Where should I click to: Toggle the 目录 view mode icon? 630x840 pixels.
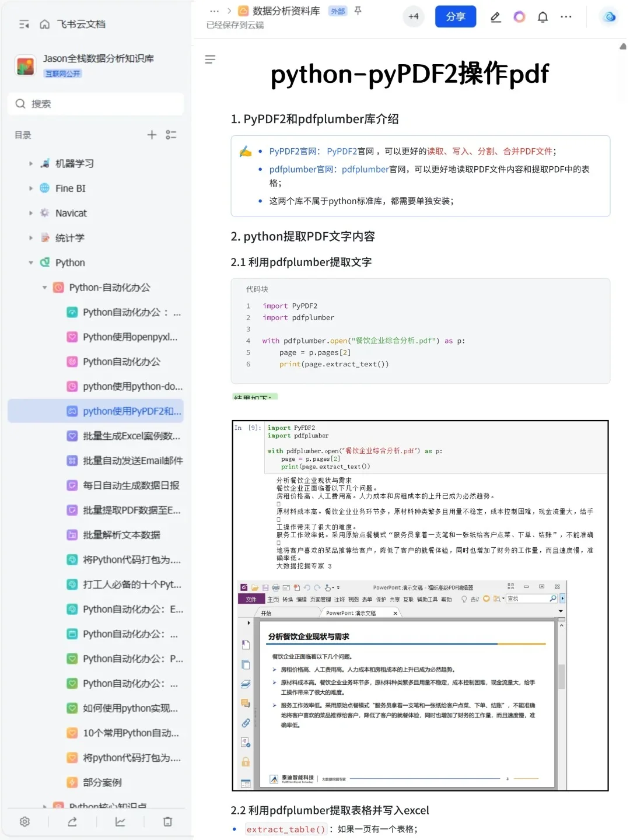point(171,135)
